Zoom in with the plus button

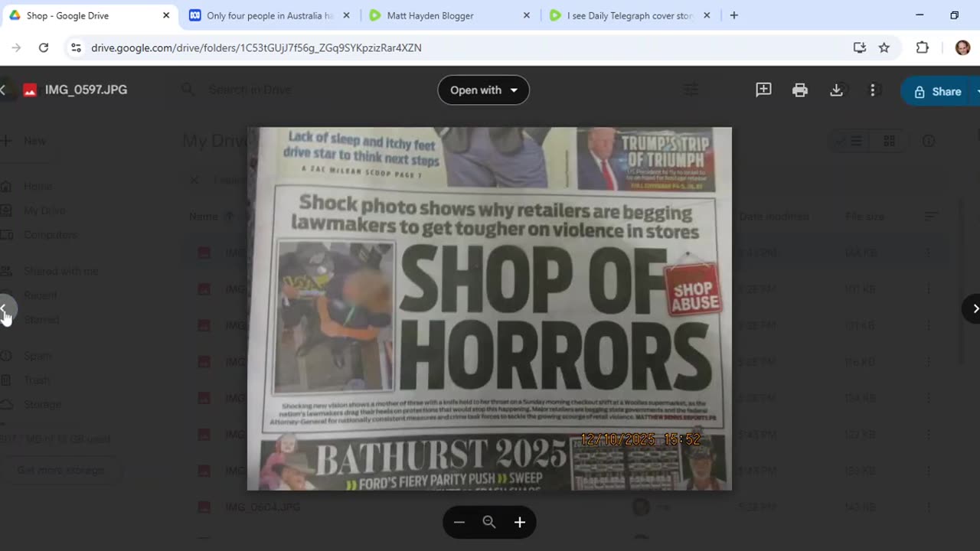(x=520, y=522)
